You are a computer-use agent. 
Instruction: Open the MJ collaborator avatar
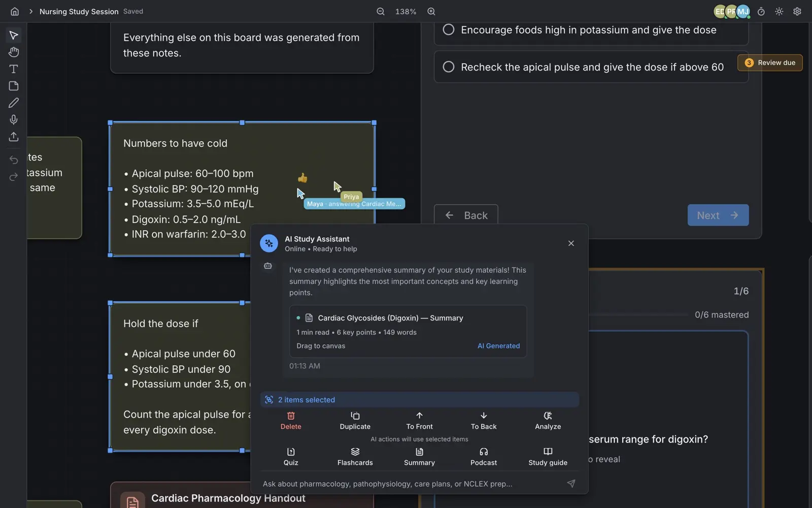pyautogui.click(x=743, y=11)
